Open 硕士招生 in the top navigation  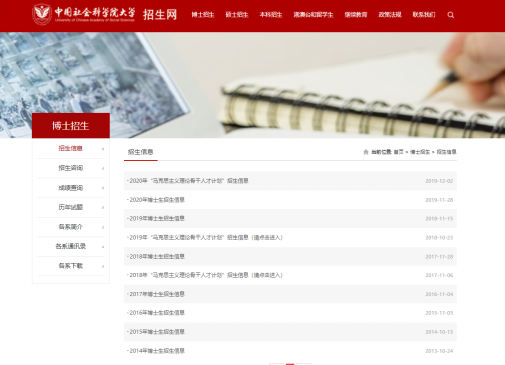[x=237, y=15]
